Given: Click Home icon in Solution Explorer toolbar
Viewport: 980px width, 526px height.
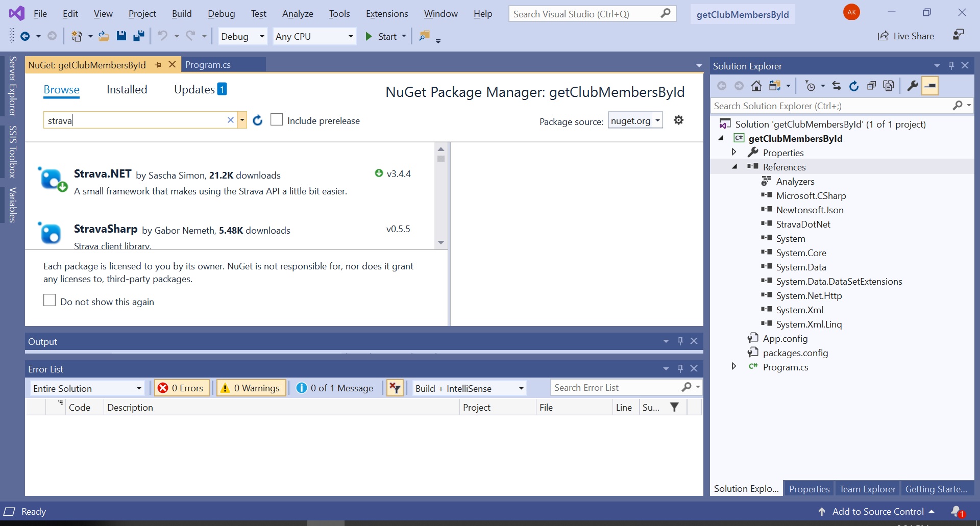Looking at the screenshot, I should [x=756, y=86].
